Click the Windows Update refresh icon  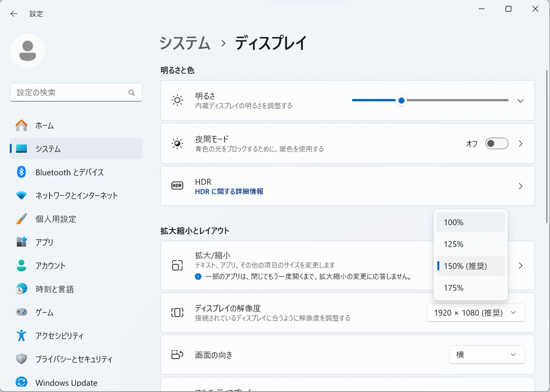click(x=21, y=382)
